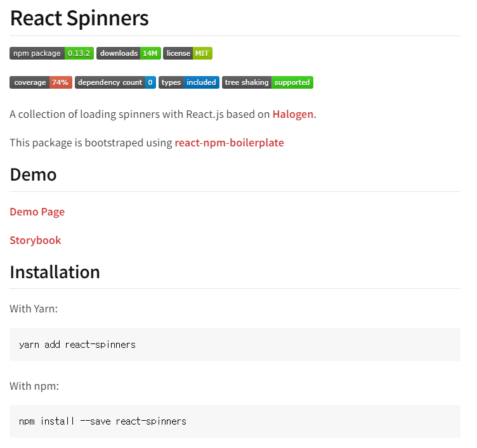Follow the Halogen link
The height and width of the screenshot is (448, 477).
pyautogui.click(x=292, y=114)
